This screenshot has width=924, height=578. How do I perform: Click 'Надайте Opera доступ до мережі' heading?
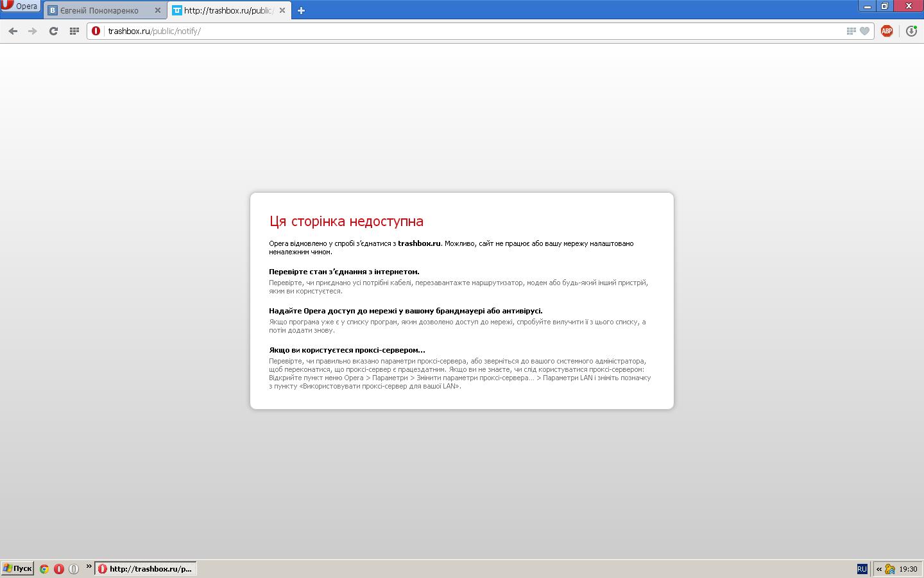coord(406,311)
